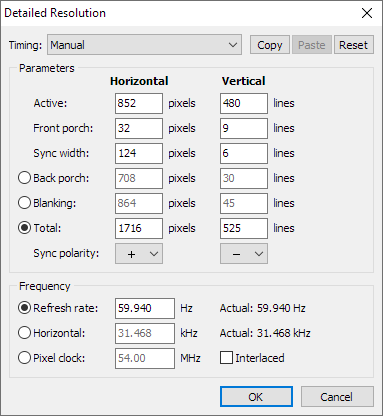Click the horizontal Front porch field
383x416 pixels.
point(139,128)
